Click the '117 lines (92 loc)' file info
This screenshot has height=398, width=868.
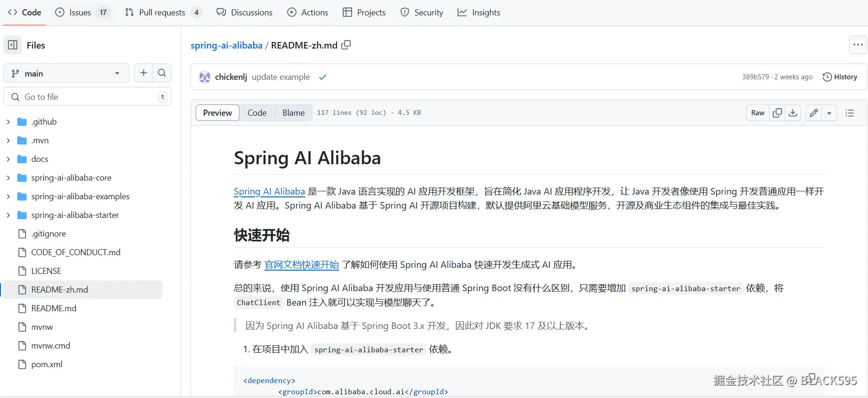pyautogui.click(x=352, y=112)
